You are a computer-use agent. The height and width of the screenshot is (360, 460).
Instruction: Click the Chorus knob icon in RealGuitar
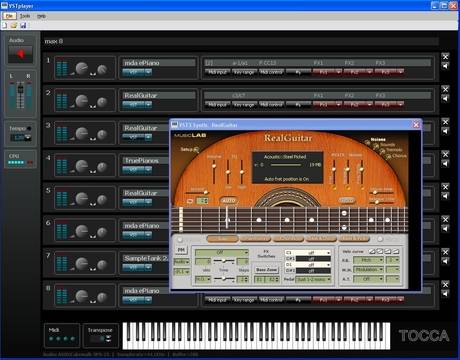coord(388,156)
